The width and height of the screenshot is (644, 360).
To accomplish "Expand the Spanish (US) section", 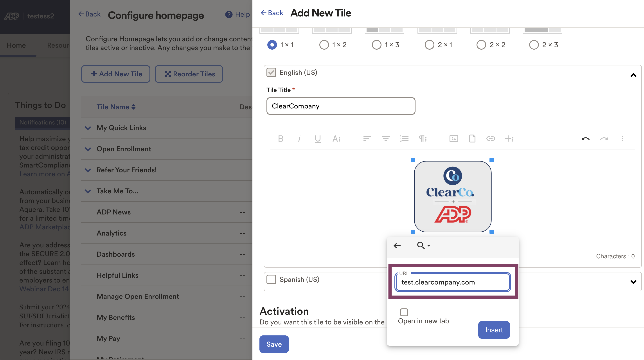I will tap(633, 282).
